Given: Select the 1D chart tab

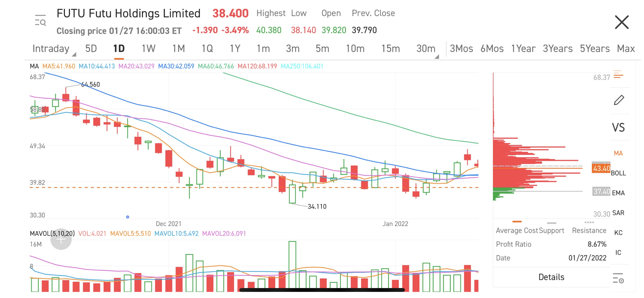Looking at the screenshot, I should click(x=119, y=49).
